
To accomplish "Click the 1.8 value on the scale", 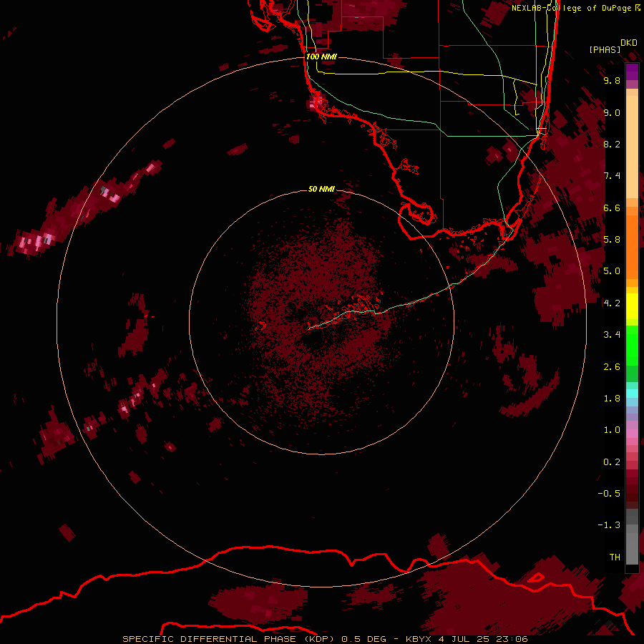I will tap(612, 399).
